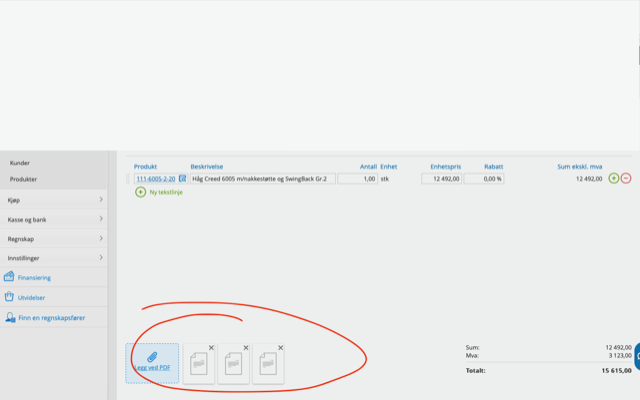The height and width of the screenshot is (400, 640).
Task: Click the Innstillinger chevron arrow
Action: point(101,258)
